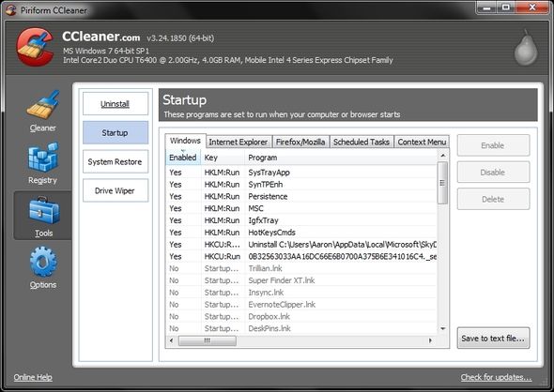
Task: Select the IgfxTray startup entry
Action: point(301,220)
